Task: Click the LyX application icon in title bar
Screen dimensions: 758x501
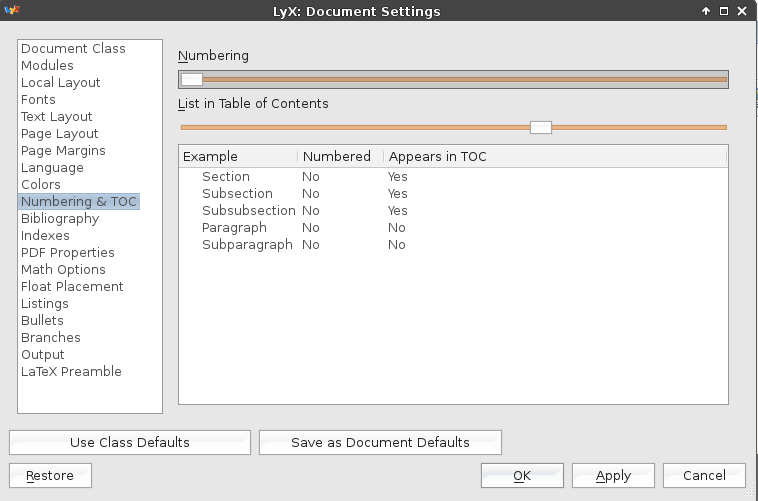Action: coord(12,10)
